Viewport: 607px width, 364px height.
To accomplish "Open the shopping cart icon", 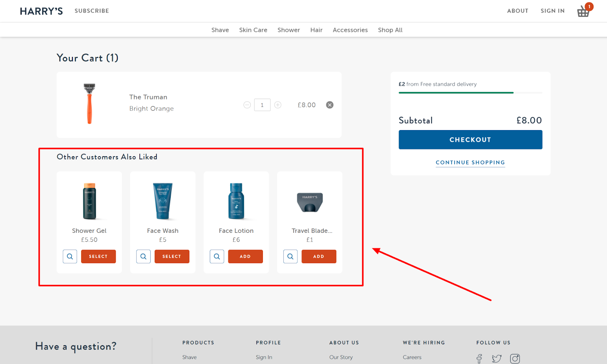I will point(583,11).
